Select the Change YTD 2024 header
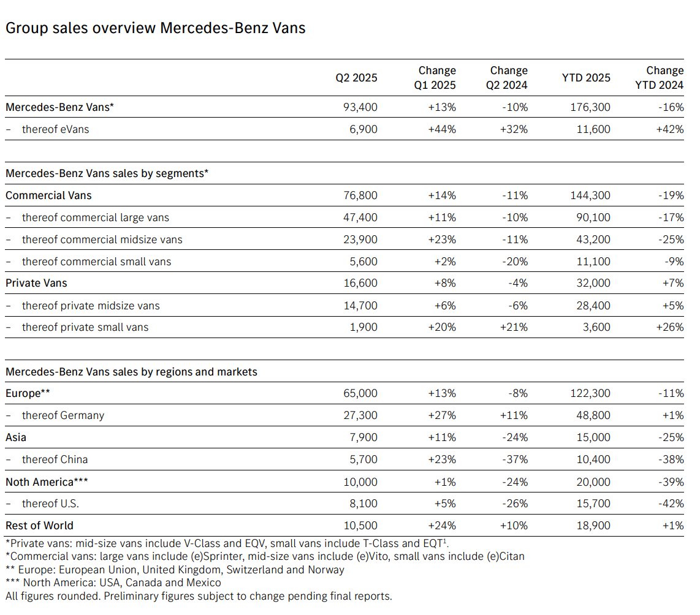 coord(659,78)
